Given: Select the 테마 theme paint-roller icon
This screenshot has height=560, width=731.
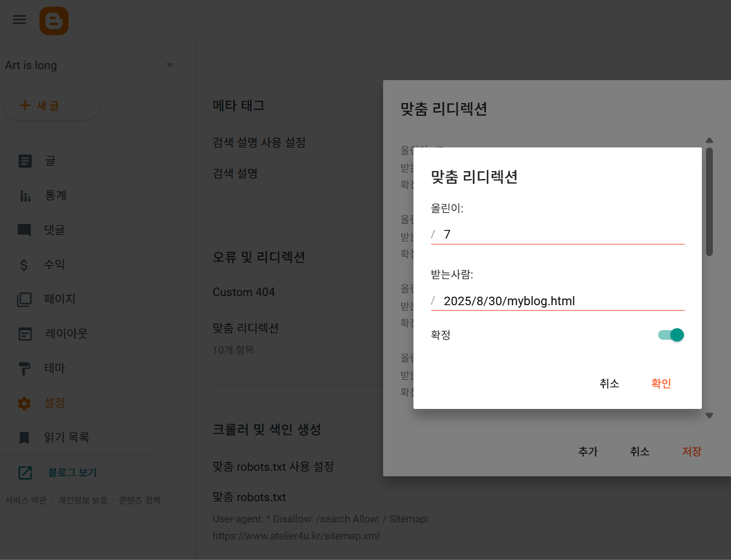Looking at the screenshot, I should pos(24,368).
